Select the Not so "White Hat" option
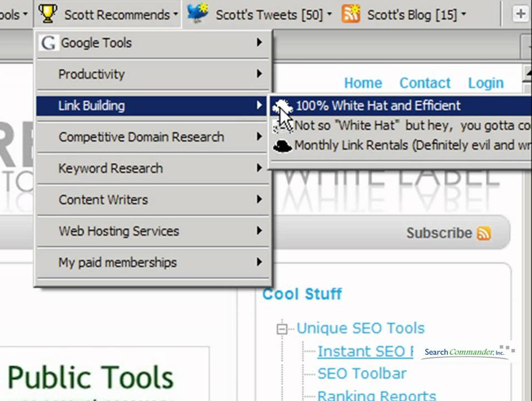The width and height of the screenshot is (532, 401). [x=401, y=126]
